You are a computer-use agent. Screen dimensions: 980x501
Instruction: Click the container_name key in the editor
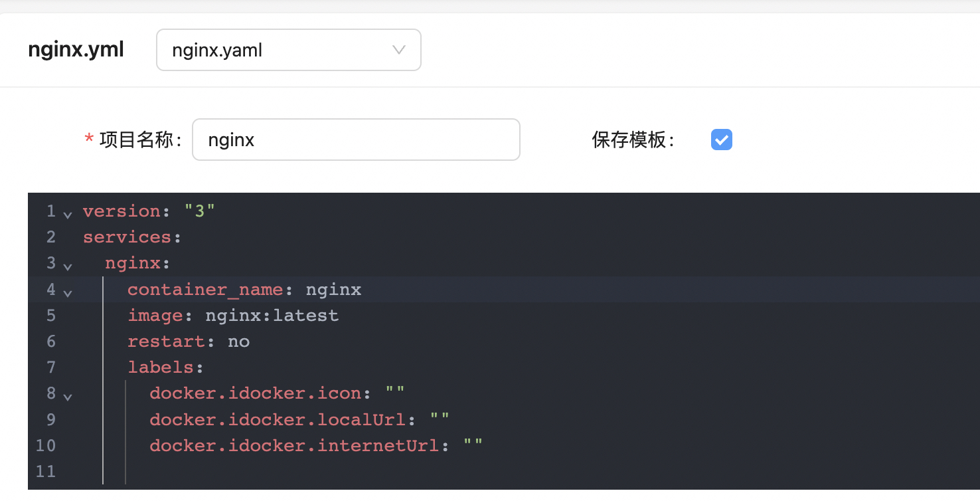tap(205, 290)
